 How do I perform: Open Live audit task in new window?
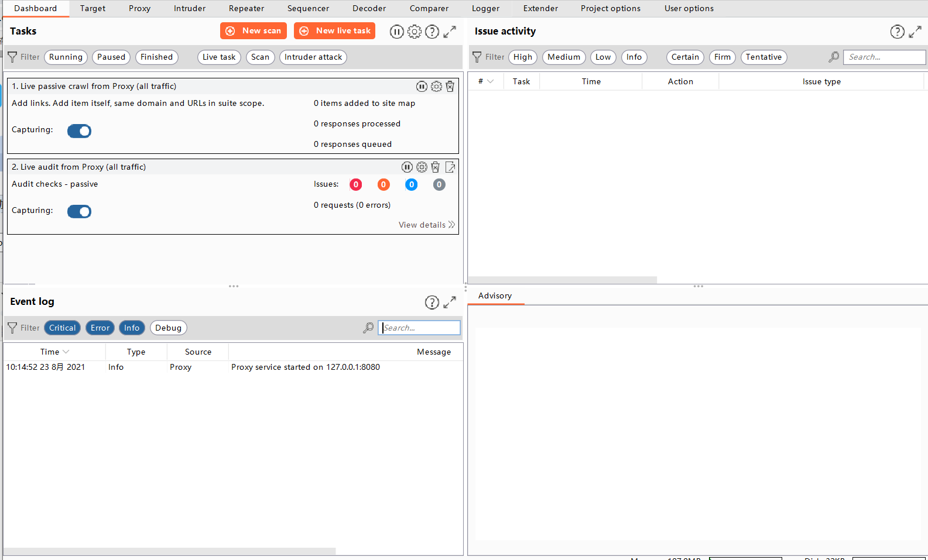(450, 167)
